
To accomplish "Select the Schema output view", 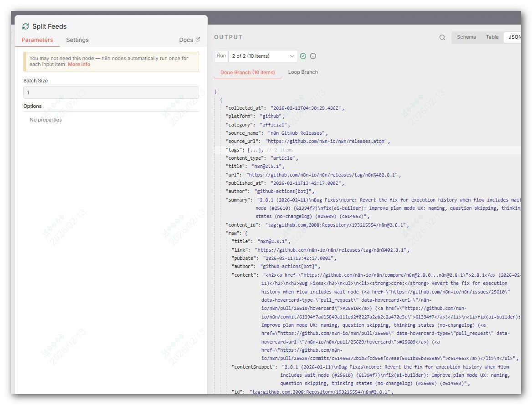I will 466,37.
